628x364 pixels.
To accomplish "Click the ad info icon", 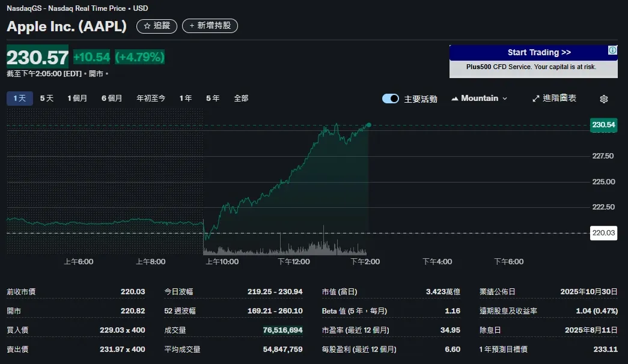I will click(612, 50).
